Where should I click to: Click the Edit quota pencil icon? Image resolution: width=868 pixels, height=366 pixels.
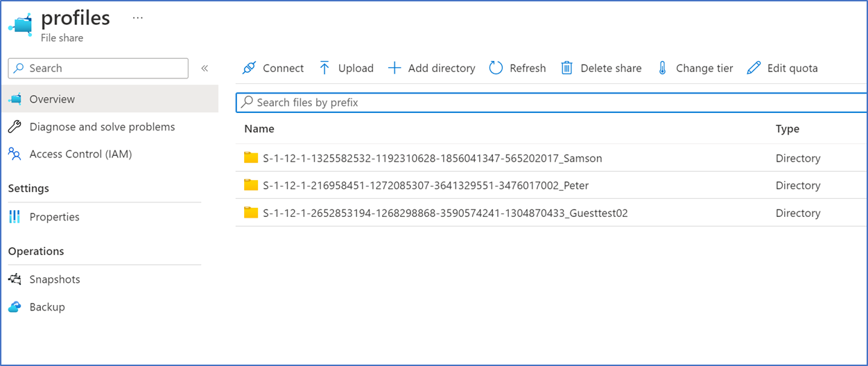pos(754,68)
